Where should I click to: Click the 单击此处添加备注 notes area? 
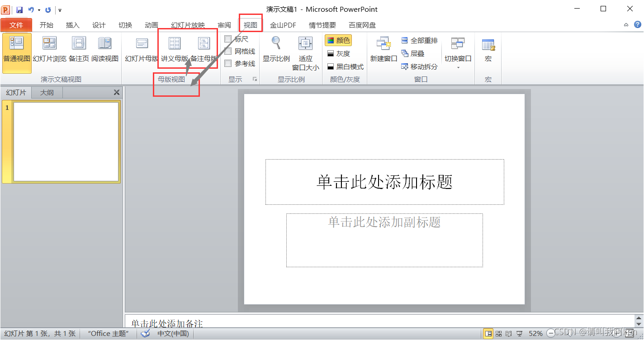pyautogui.click(x=380, y=322)
